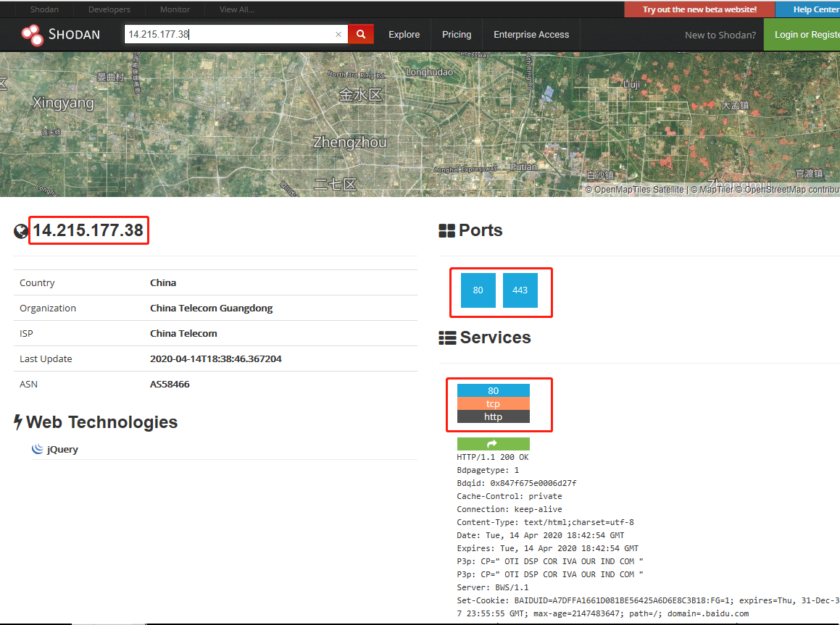840x625 pixels.
Task: Click the Country value China
Action: tap(163, 283)
